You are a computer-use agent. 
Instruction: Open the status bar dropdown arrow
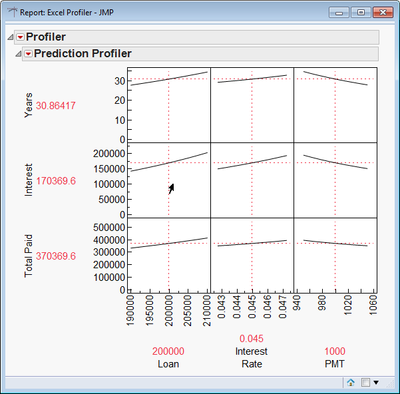coord(376,382)
